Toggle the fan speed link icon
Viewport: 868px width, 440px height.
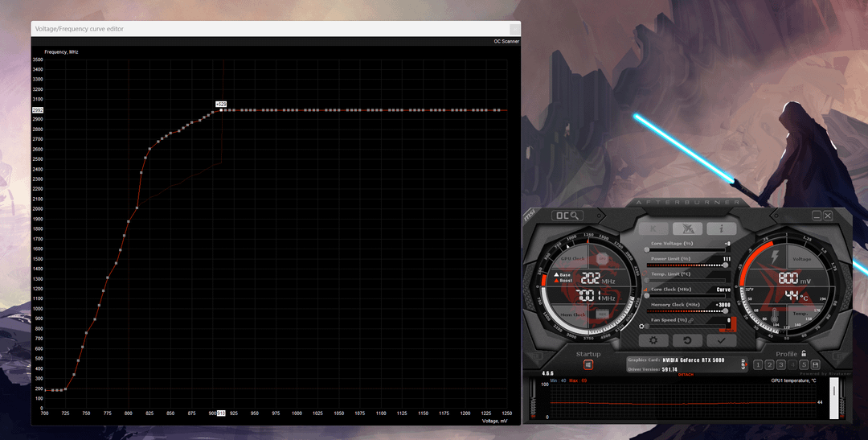point(691,320)
